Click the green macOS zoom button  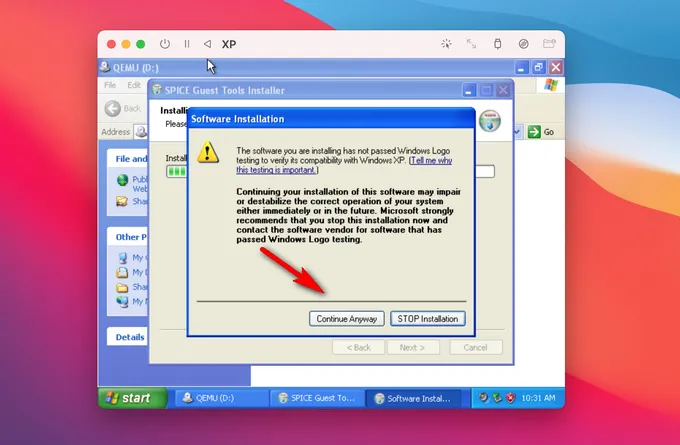point(141,44)
